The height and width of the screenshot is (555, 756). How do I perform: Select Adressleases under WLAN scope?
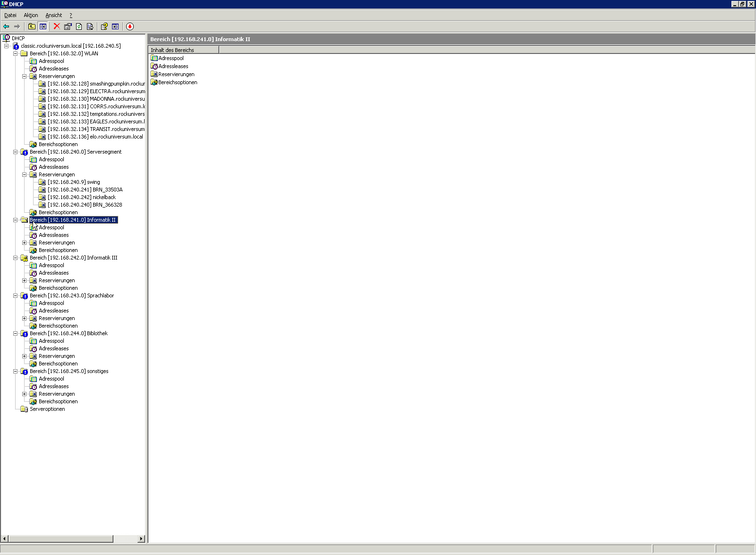(54, 69)
